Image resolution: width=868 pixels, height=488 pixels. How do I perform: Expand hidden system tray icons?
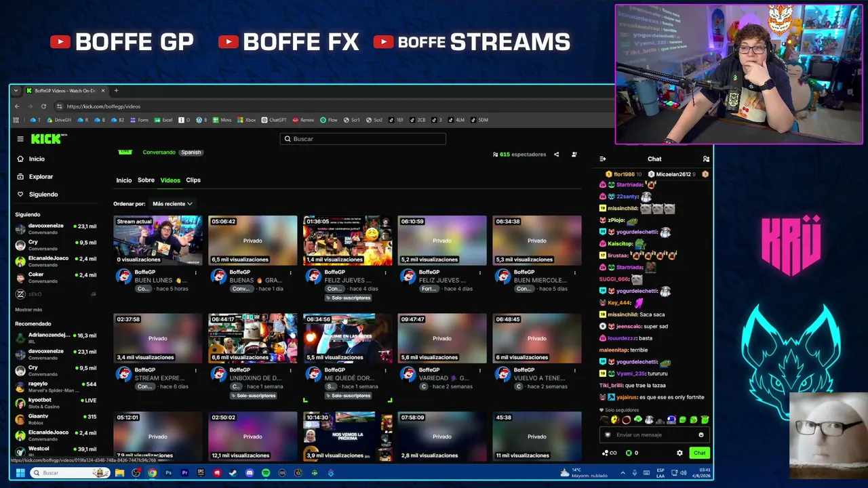623,472
